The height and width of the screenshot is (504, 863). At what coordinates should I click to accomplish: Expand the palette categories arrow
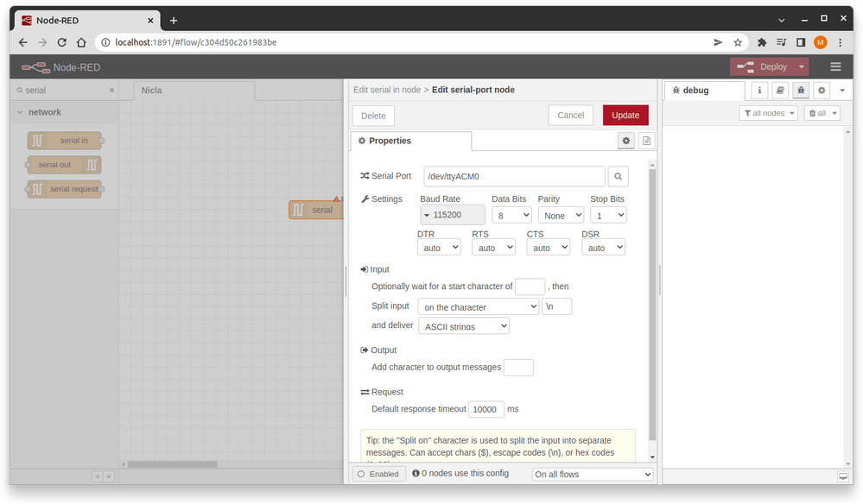point(109,476)
